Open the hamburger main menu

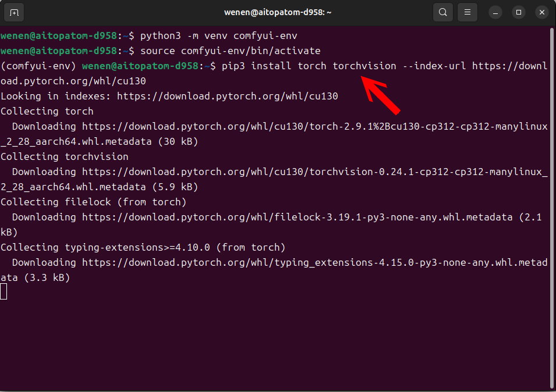[x=466, y=12]
